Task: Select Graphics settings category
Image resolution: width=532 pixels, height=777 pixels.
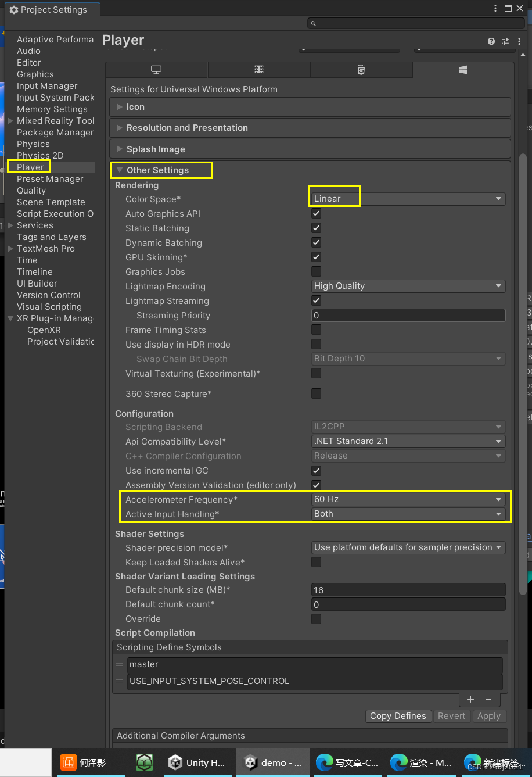Action: 35,74
